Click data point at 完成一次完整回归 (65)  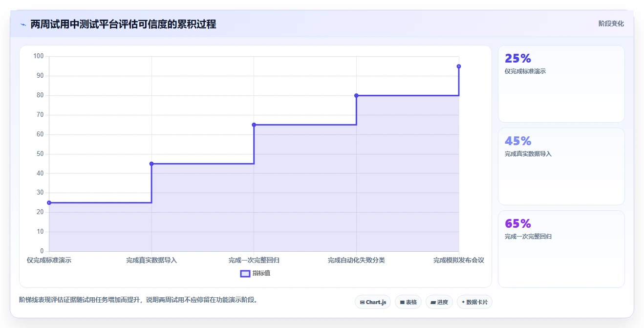click(254, 125)
